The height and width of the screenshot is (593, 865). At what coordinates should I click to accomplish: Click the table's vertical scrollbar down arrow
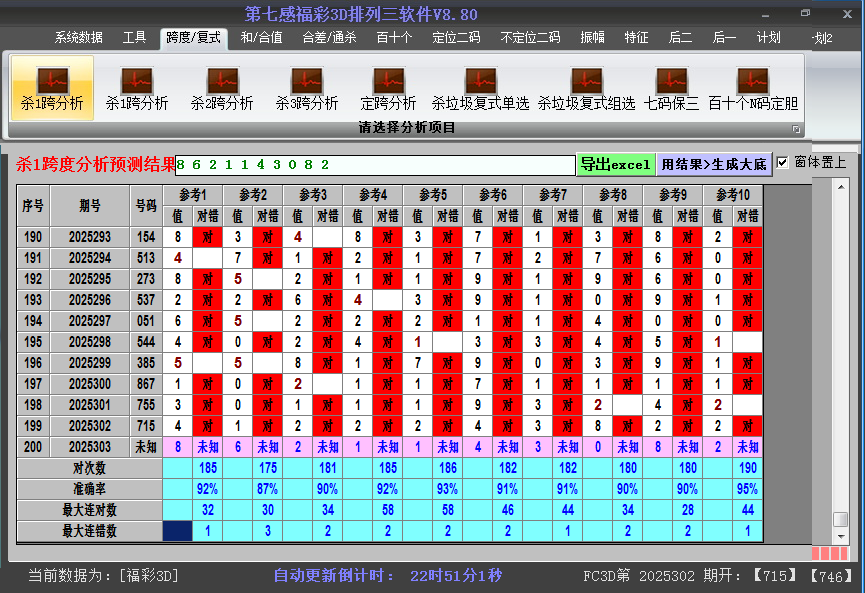(841, 536)
